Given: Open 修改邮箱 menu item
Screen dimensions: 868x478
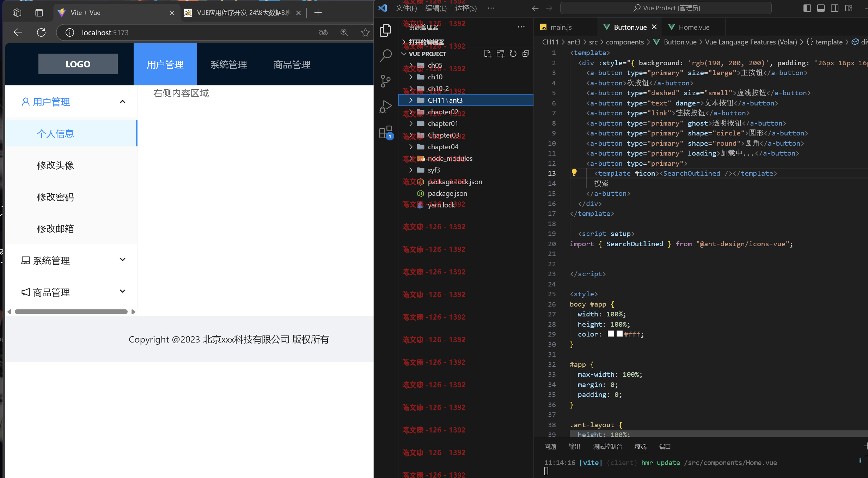Looking at the screenshot, I should point(71,229).
